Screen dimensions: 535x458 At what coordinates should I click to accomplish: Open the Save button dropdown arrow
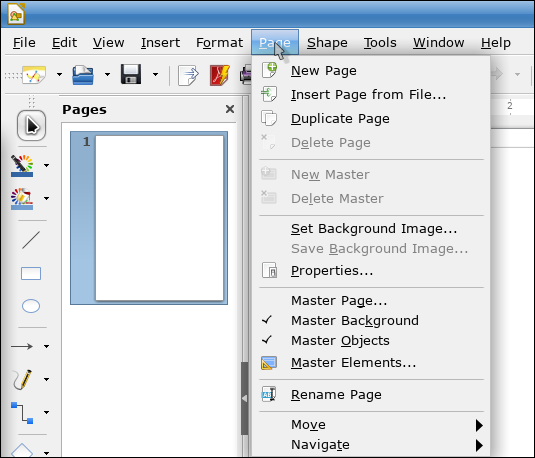tap(155, 74)
